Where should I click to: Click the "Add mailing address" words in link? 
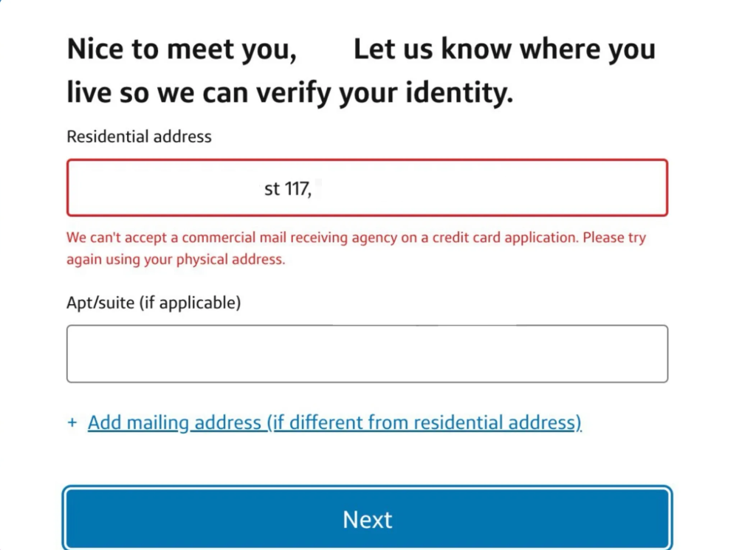pyautogui.click(x=175, y=423)
